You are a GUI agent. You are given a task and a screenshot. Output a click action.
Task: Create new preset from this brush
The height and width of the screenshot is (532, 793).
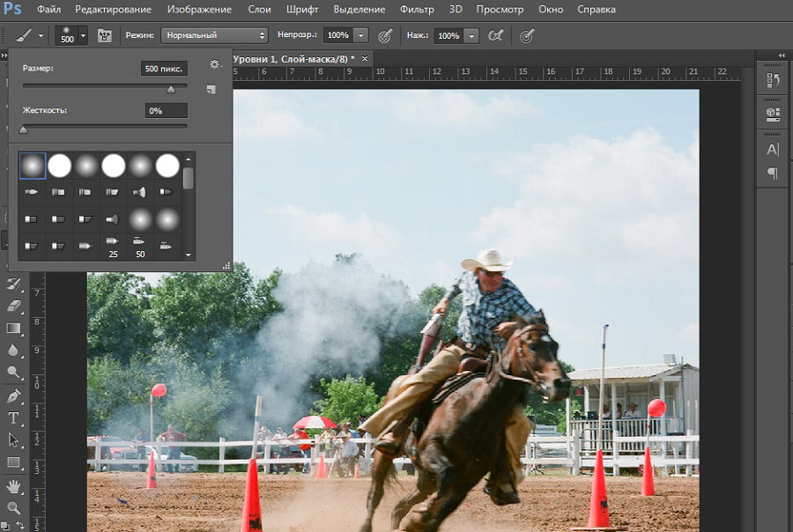click(x=211, y=89)
